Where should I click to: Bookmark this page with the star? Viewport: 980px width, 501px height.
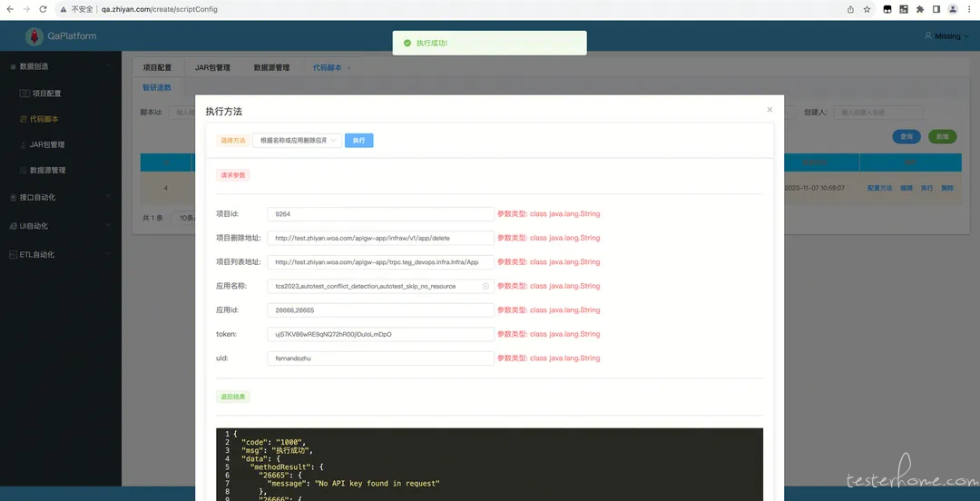coord(867,9)
